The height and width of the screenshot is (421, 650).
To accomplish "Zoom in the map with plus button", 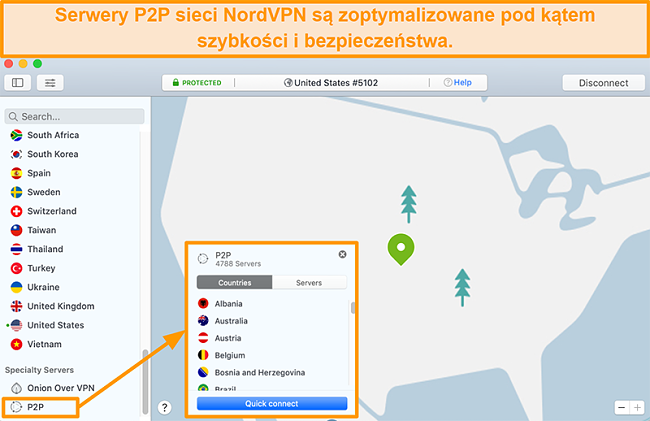I will (637, 408).
